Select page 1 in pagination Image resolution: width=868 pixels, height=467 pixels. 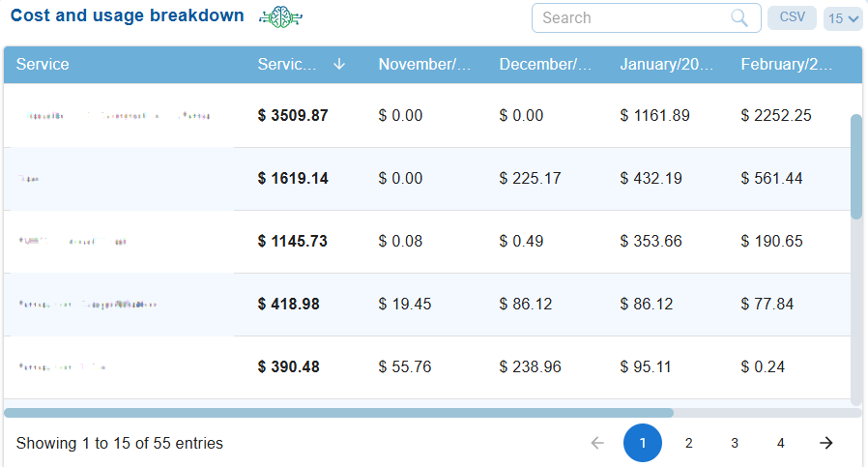(643, 443)
